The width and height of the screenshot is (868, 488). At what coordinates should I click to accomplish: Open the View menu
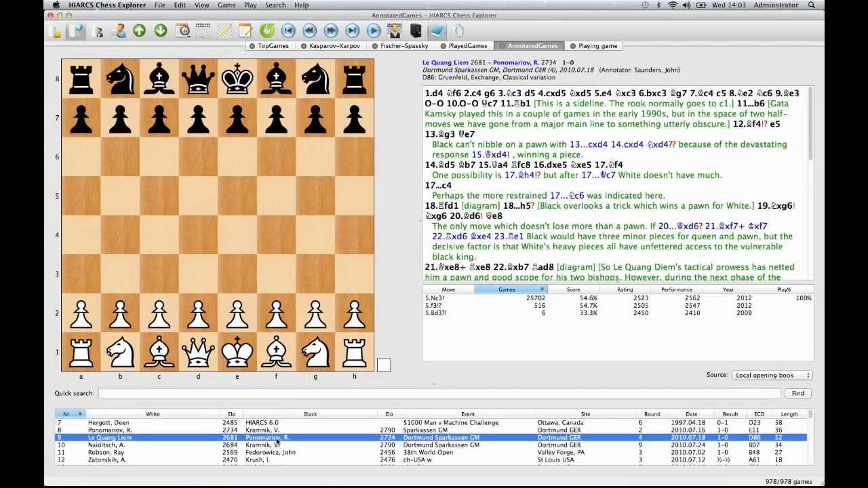202,5
